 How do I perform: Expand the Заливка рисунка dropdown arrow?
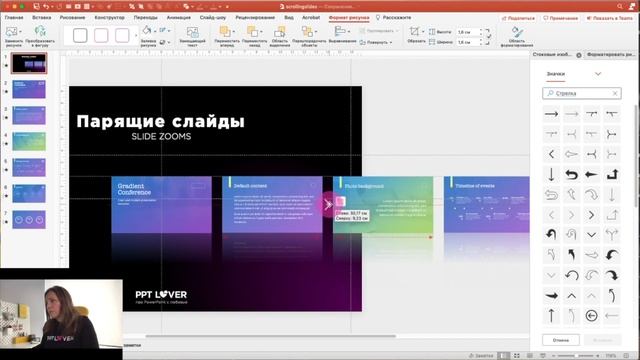click(155, 31)
